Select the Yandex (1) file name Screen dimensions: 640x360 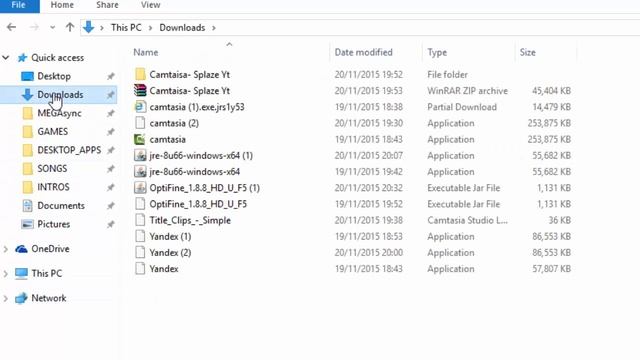coord(170,236)
